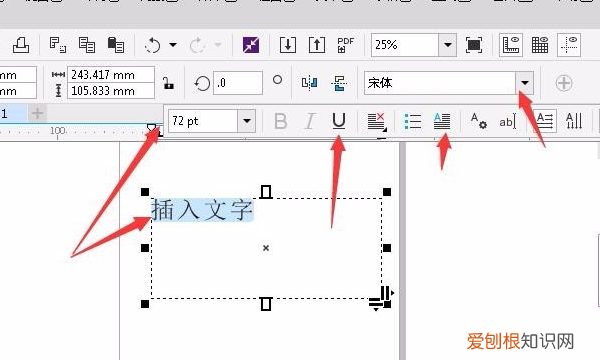Viewport: 600px width, 360px height.
Task: Click the highlighted text 插入文字
Action: [x=202, y=210]
